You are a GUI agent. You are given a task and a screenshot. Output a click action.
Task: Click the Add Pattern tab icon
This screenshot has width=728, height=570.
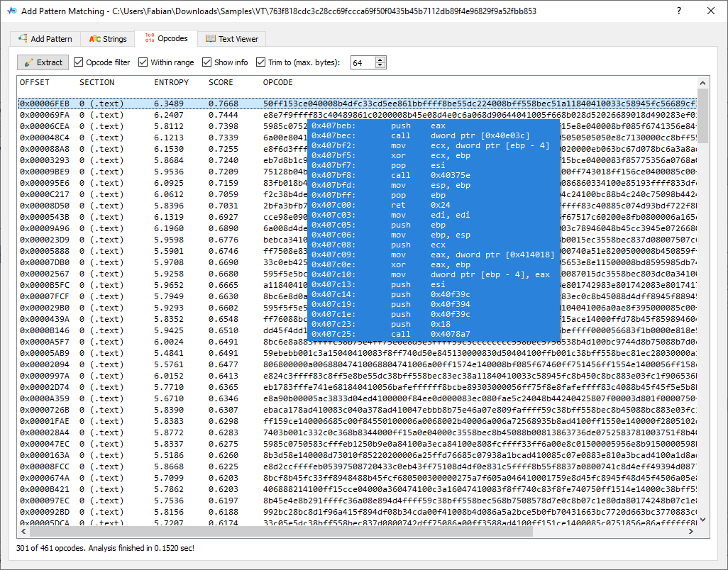click(23, 39)
